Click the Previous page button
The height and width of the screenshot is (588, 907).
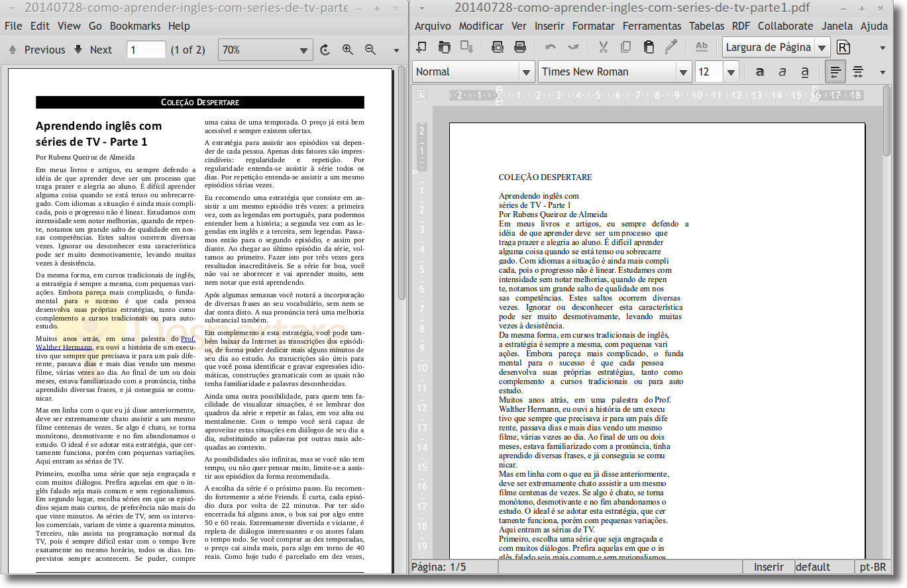coord(37,50)
